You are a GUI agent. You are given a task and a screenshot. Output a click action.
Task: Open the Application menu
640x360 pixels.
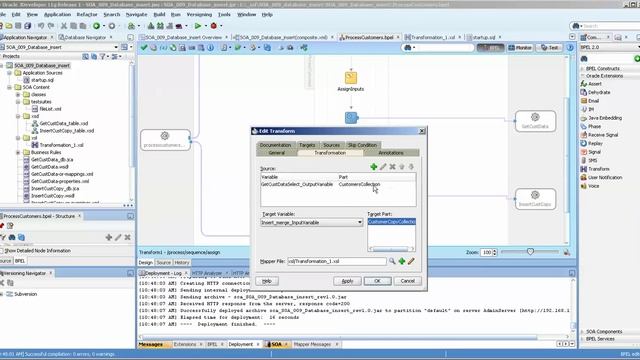pos(57,14)
